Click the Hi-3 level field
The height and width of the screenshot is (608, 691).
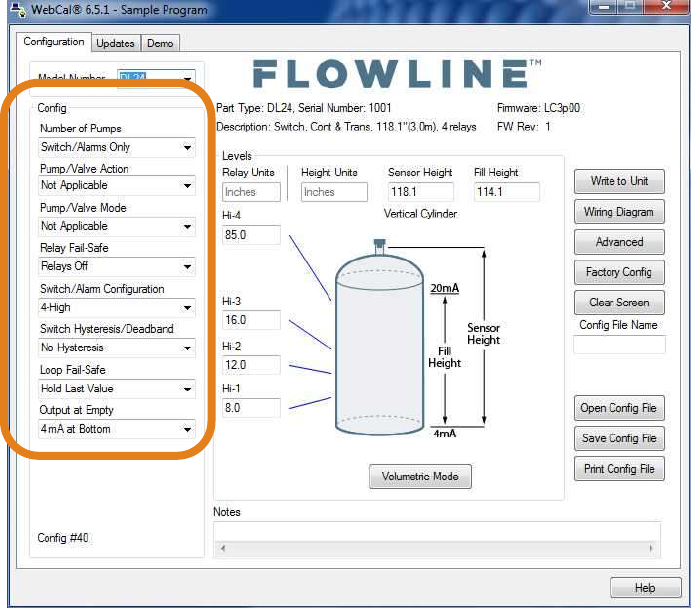pos(251,320)
